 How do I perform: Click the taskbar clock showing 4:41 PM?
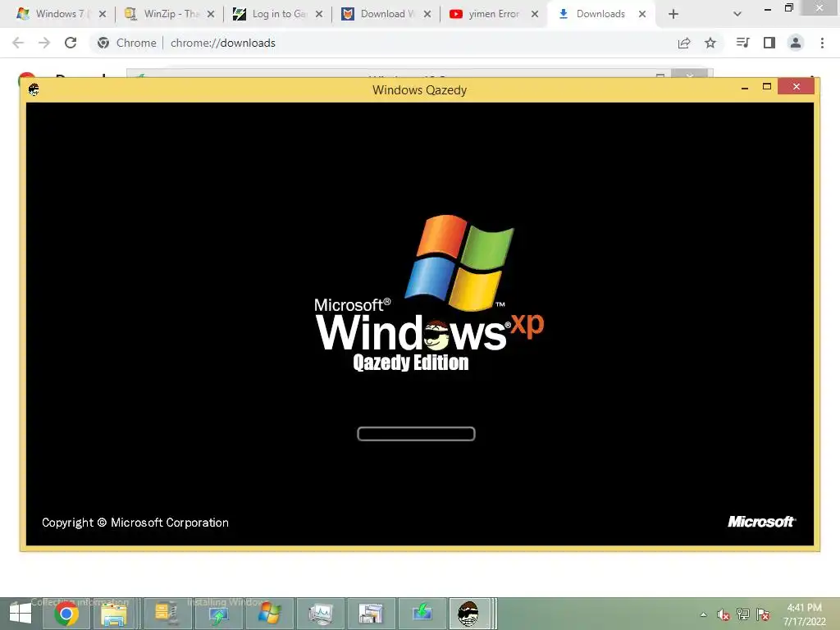click(804, 614)
